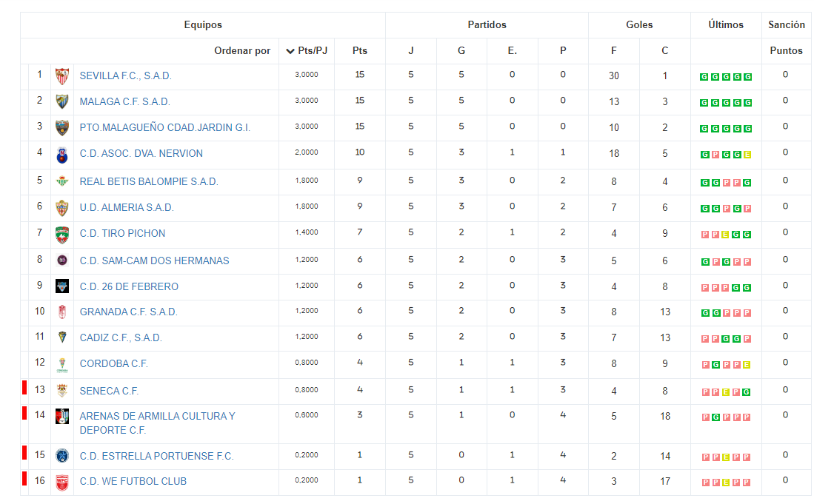Sort by Pts/PJ using the chevron header

(307, 51)
